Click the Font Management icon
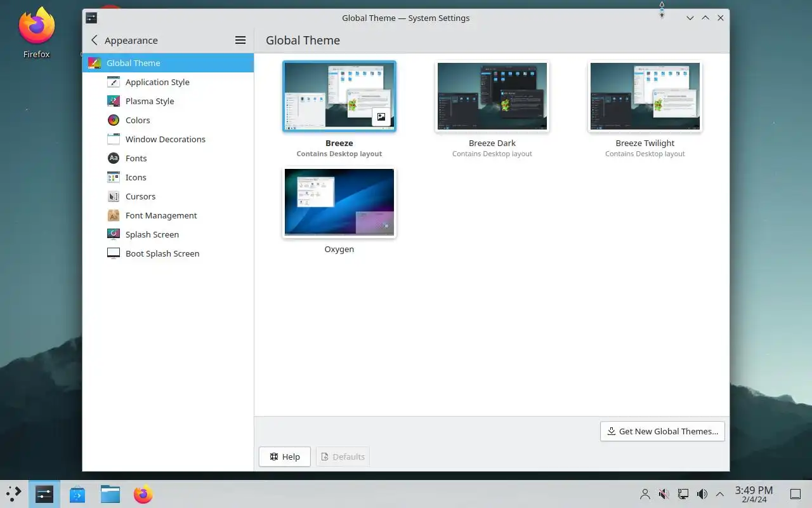The width and height of the screenshot is (812, 508). tap(114, 215)
